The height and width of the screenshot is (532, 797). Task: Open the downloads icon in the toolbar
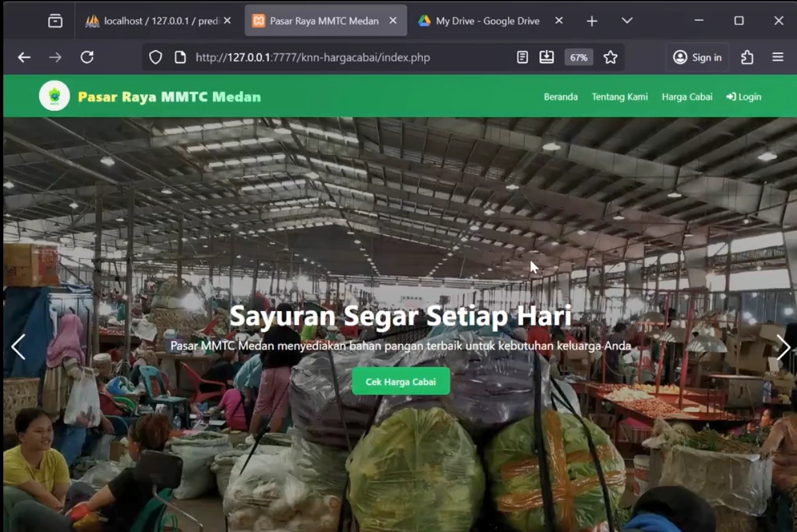pyautogui.click(x=547, y=57)
